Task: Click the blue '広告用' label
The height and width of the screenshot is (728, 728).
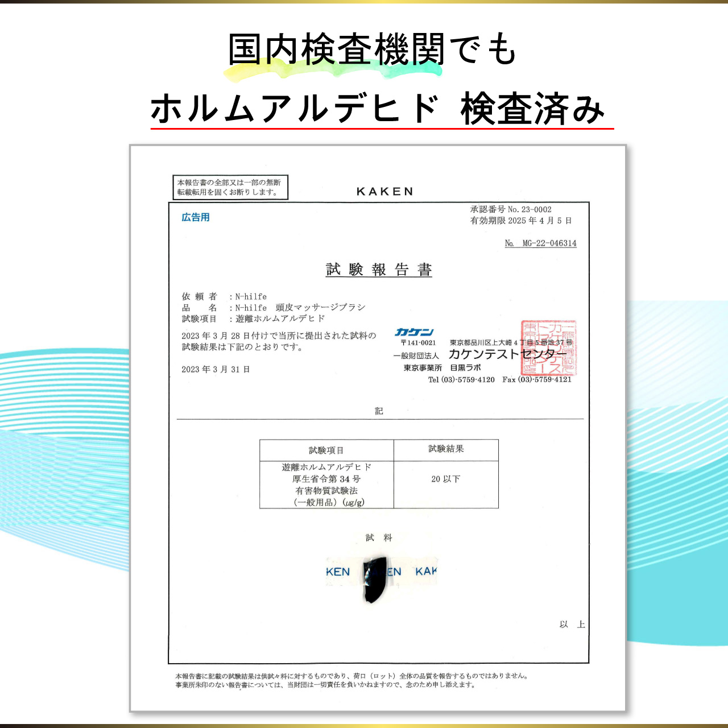Action: [x=196, y=217]
